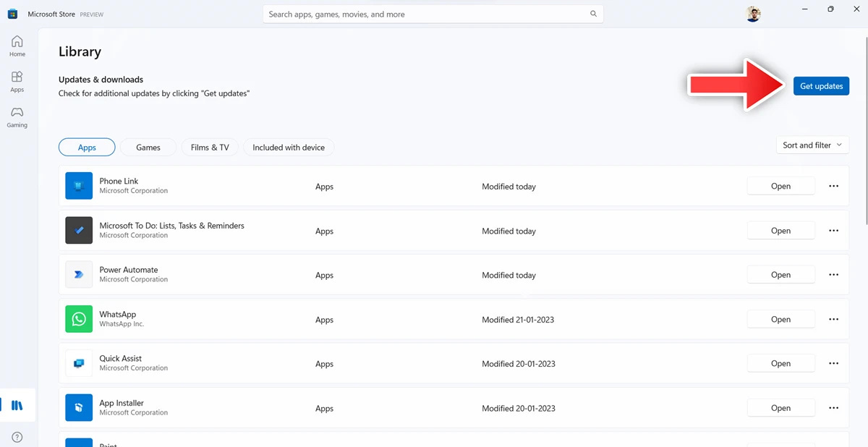Click the WhatsApp app icon
The image size is (868, 447).
coord(79,319)
